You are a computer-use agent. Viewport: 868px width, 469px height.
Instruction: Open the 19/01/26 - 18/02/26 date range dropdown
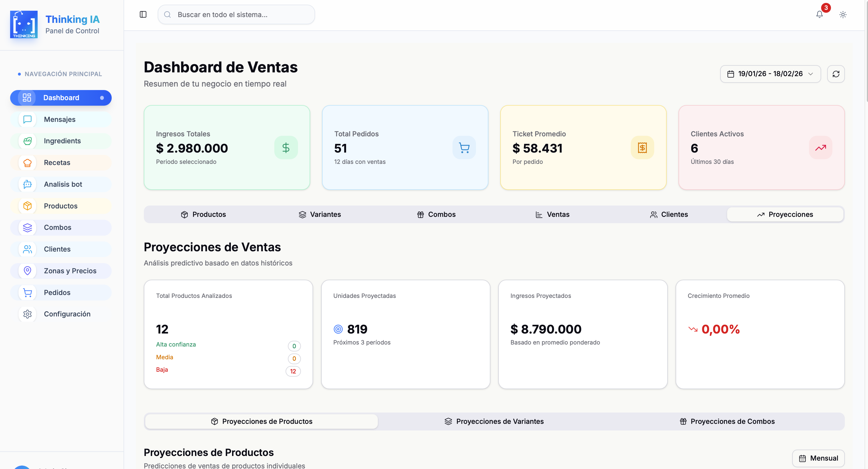point(770,74)
